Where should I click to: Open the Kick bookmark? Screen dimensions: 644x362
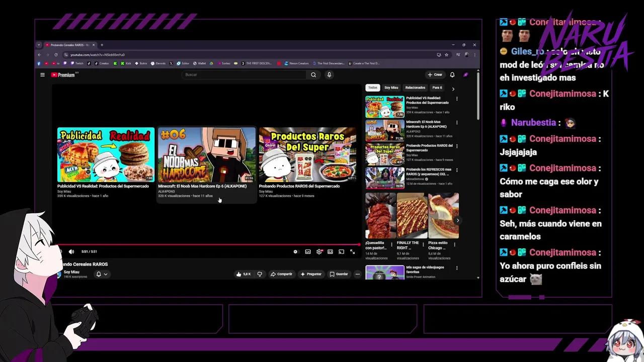point(126,63)
